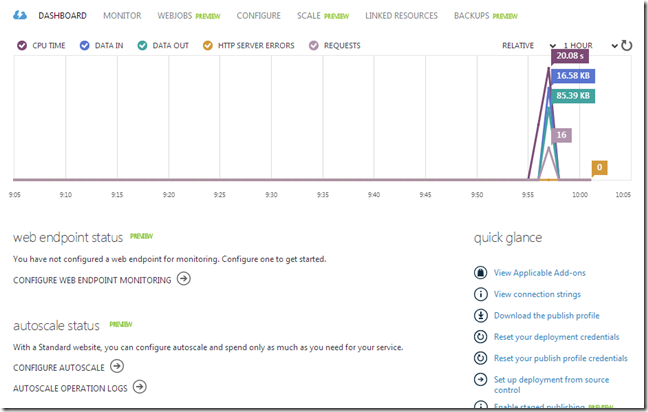Click reset icon beside publish profile credentials

pyautogui.click(x=480, y=358)
